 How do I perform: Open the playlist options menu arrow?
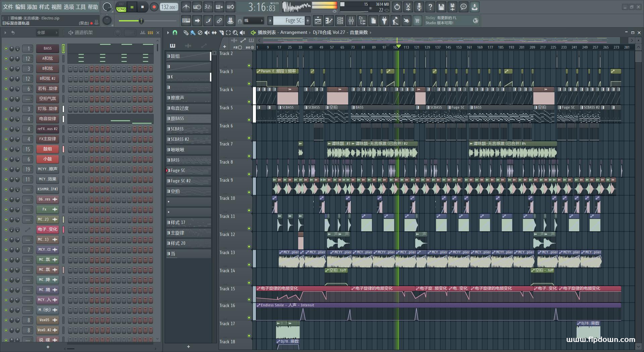tap(168, 33)
